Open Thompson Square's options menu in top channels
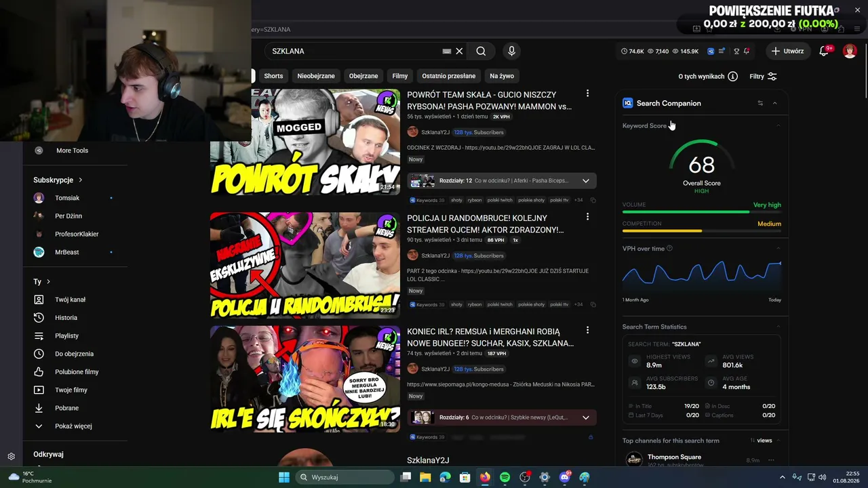This screenshot has height=488, width=868. (x=771, y=460)
